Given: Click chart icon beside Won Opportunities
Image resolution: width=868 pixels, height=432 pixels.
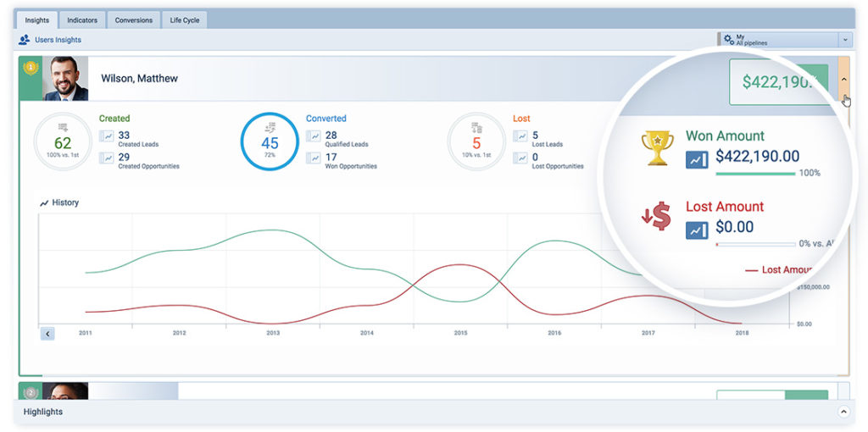Looking at the screenshot, I should coord(314,158).
